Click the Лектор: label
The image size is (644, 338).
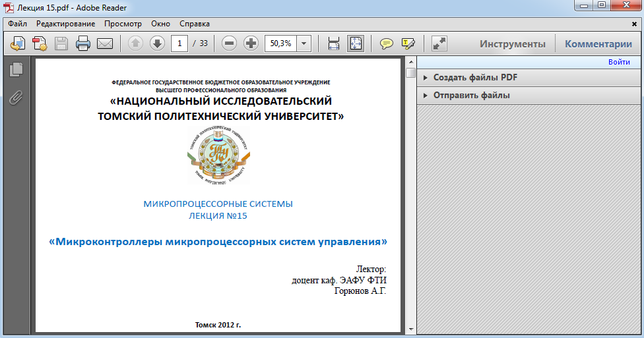click(371, 269)
